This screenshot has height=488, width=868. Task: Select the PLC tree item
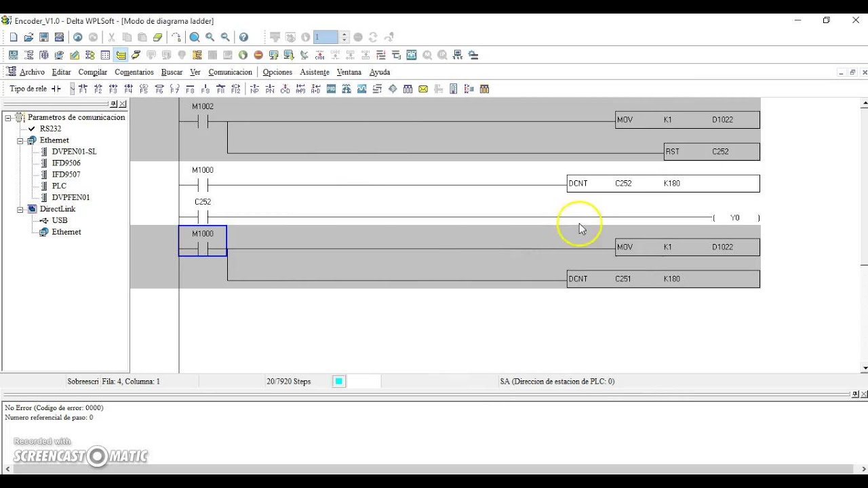tap(59, 186)
